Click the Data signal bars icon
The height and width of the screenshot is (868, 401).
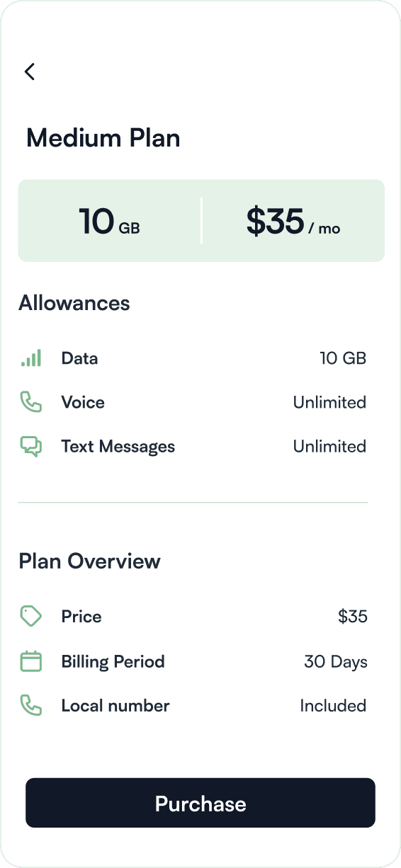pos(30,358)
